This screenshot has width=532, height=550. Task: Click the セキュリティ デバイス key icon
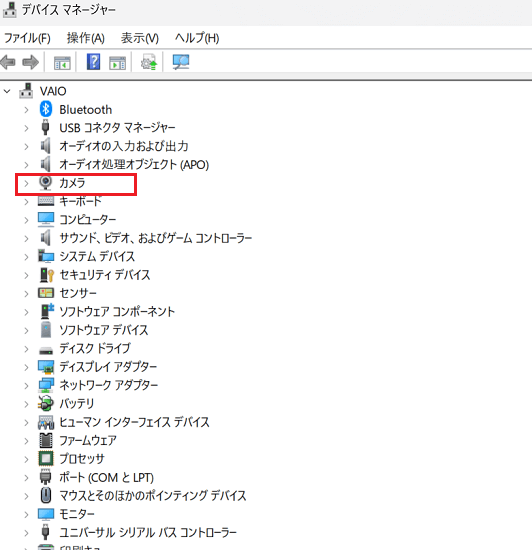click(47, 275)
